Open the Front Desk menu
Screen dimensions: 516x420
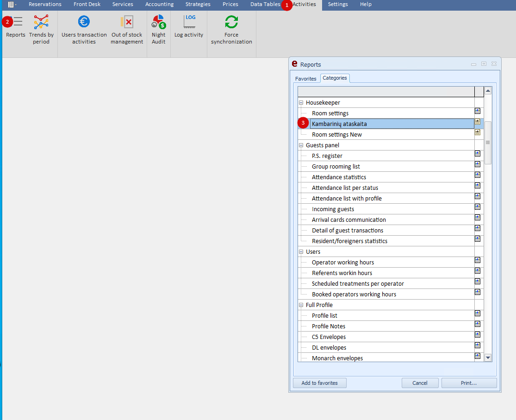point(87,4)
